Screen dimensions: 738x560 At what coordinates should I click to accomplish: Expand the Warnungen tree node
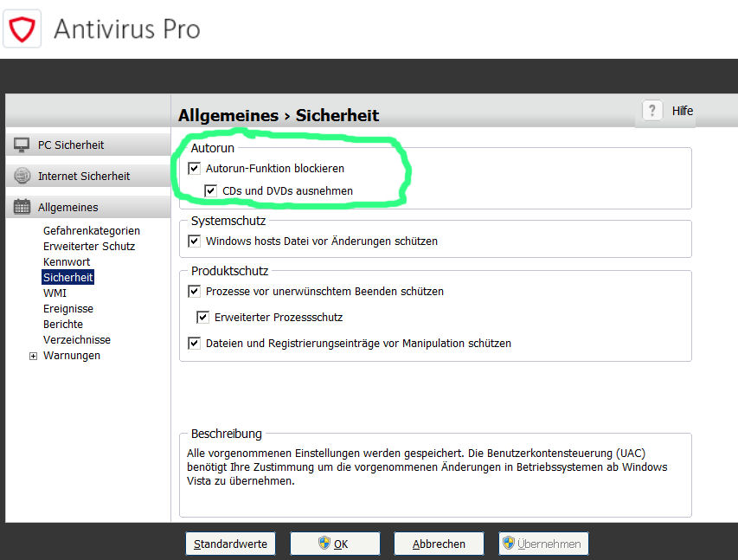pos(33,356)
